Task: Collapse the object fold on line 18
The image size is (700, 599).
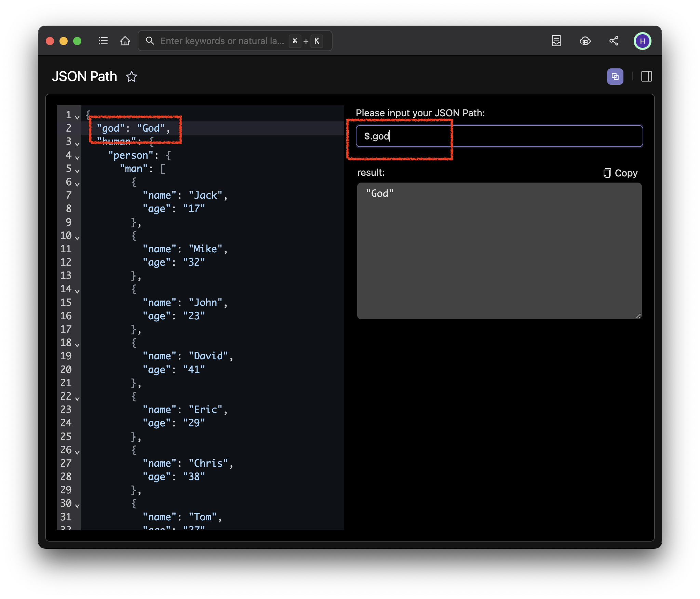Action: [77, 345]
